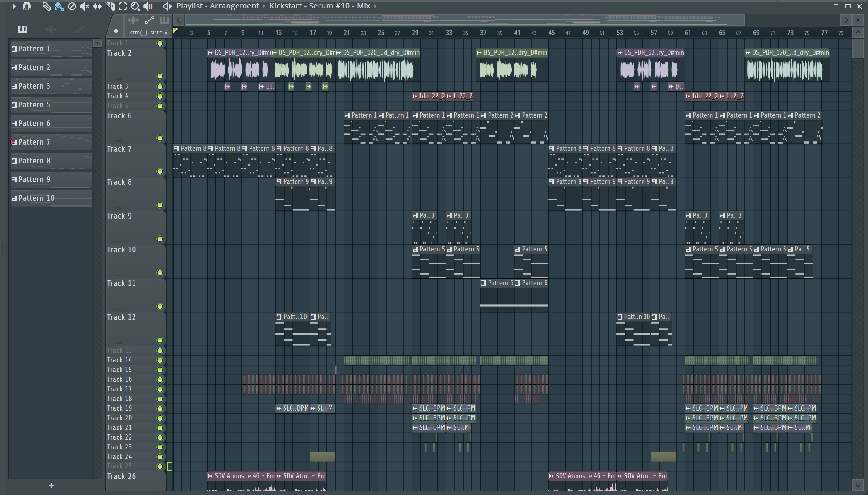Screen dimensions: 868x495
Task: Focus automation clips in playlist header
Action: [149, 20]
